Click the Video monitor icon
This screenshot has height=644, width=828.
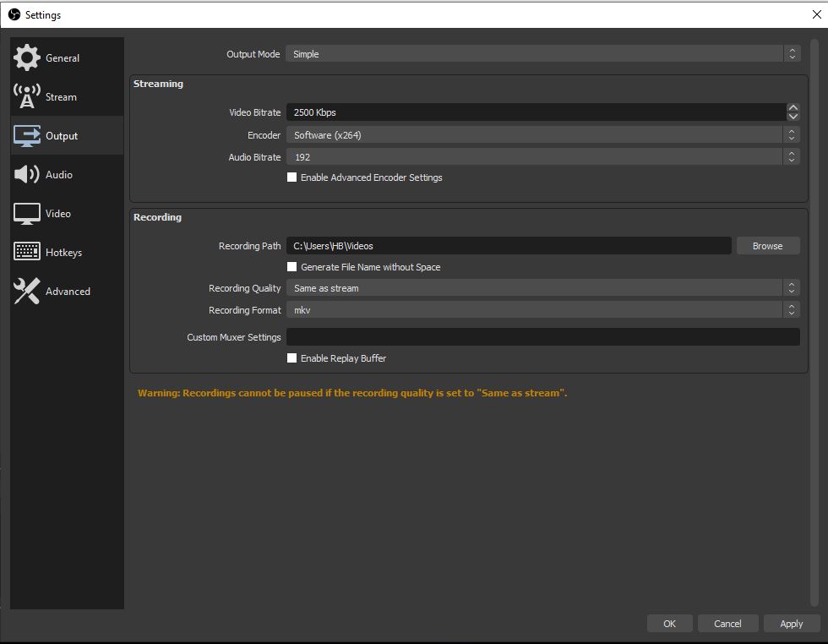(27, 213)
